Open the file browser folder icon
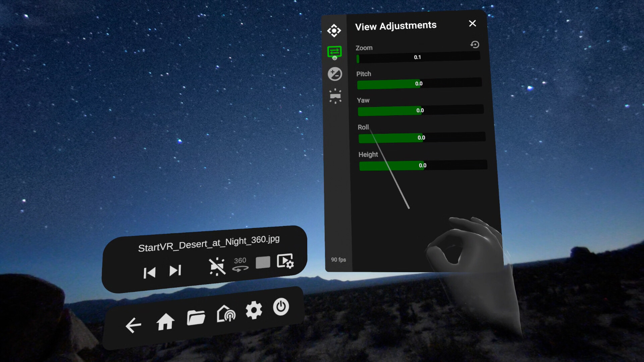The width and height of the screenshot is (644, 362). (196, 317)
